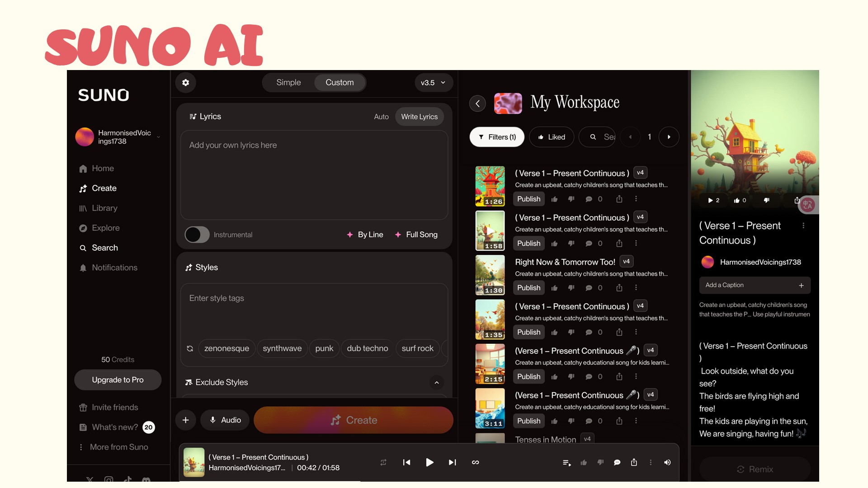The image size is (868, 488).
Task: Click the Audio upload button
Action: 225,420
